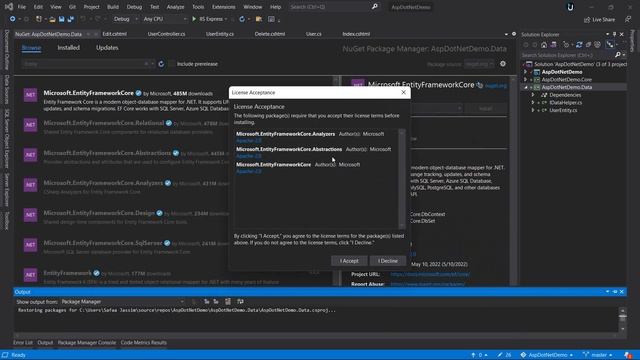
Task: Expand the UserEntity.cs node
Action: [533, 110]
